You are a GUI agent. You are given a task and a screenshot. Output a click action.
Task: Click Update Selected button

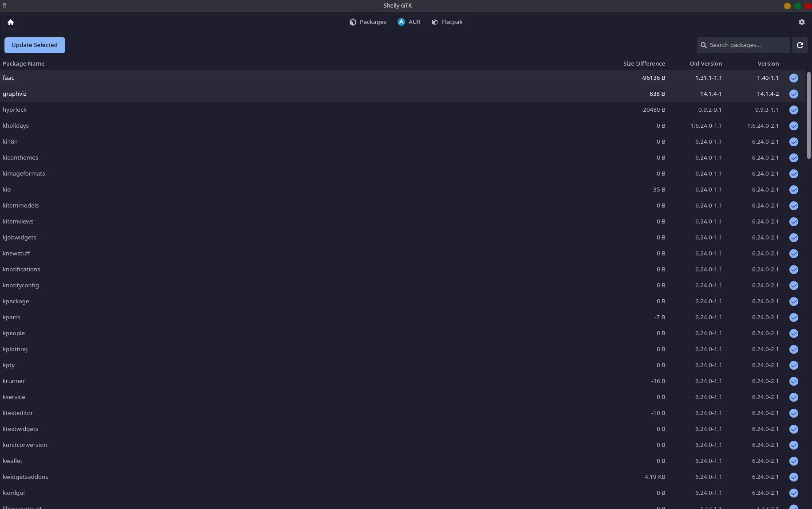pos(35,45)
